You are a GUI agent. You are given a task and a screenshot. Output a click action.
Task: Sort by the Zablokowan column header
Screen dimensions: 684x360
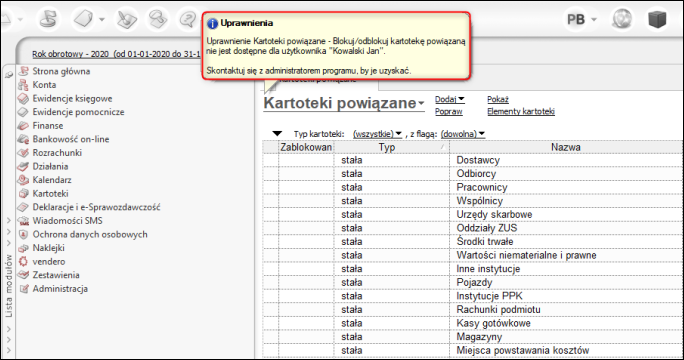(x=306, y=147)
